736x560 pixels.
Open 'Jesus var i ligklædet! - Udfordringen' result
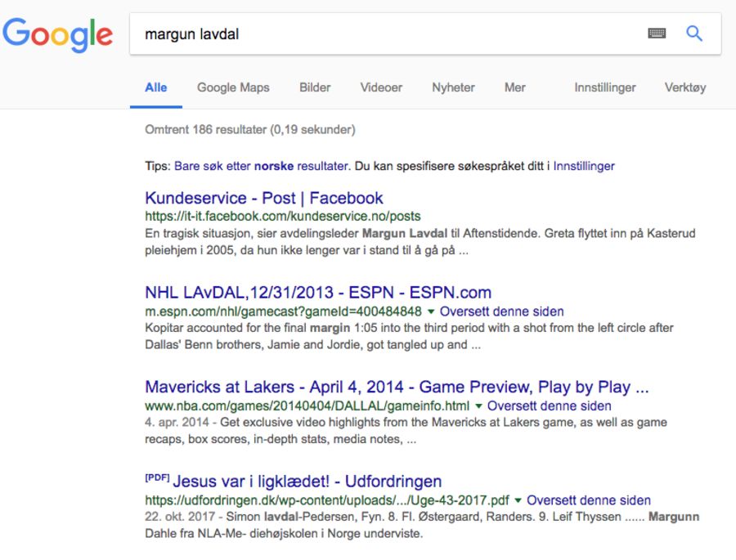point(307,482)
